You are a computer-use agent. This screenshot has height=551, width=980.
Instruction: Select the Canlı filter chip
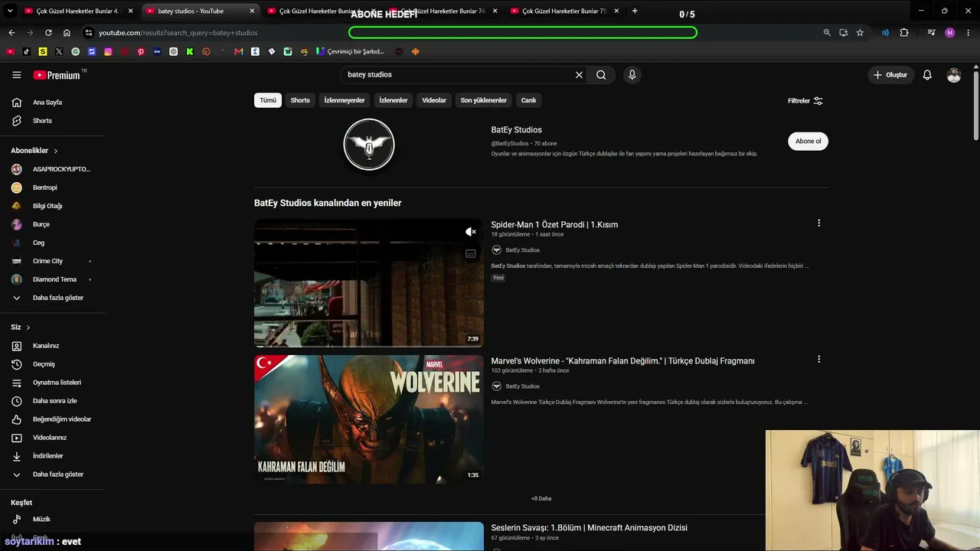coord(528,100)
